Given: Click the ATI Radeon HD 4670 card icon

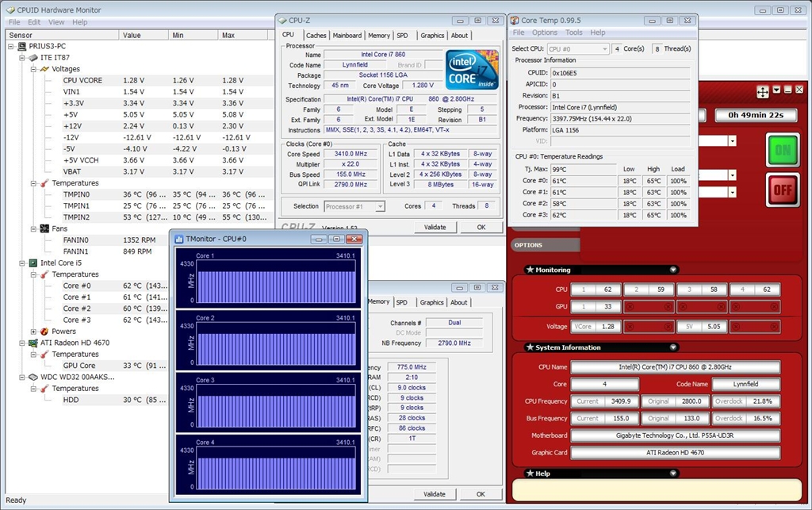Looking at the screenshot, I should click(x=33, y=343).
